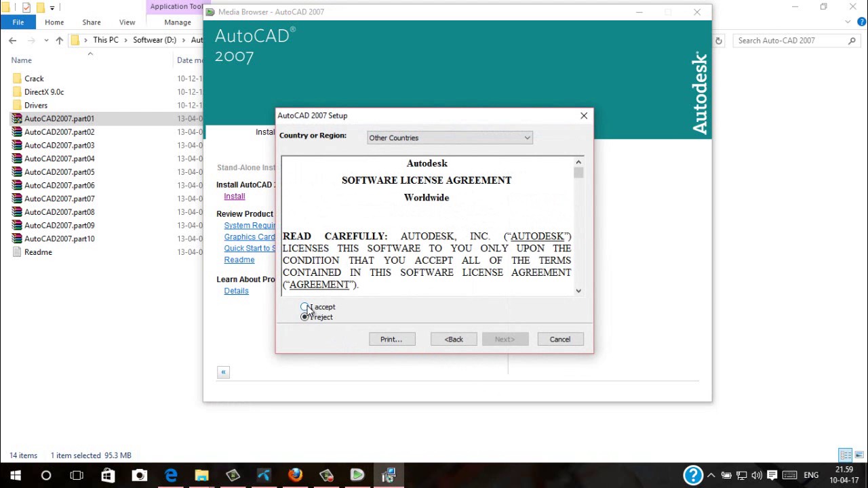Expand the ribbon using the chevron
The width and height of the screenshot is (868, 488).
[848, 22]
